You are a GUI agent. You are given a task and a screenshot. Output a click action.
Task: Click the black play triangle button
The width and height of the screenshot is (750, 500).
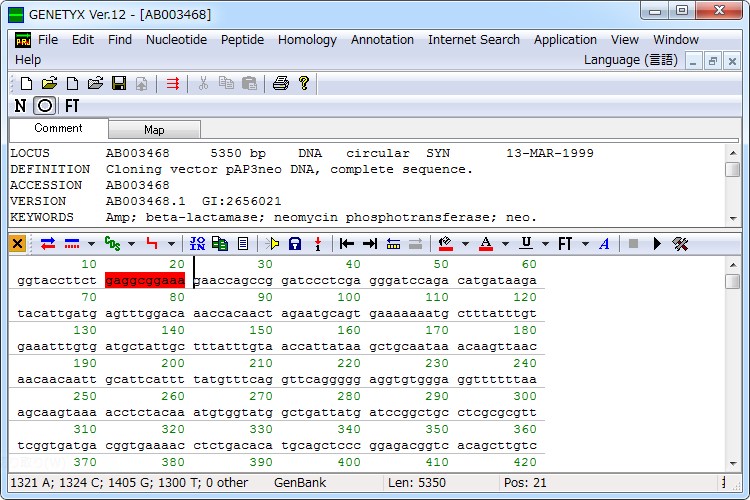[657, 244]
